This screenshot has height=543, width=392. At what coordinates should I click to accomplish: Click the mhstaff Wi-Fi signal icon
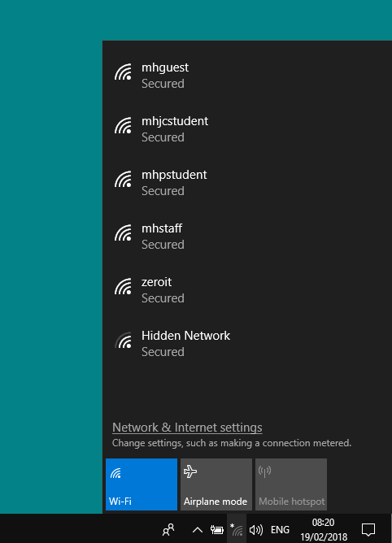click(123, 232)
